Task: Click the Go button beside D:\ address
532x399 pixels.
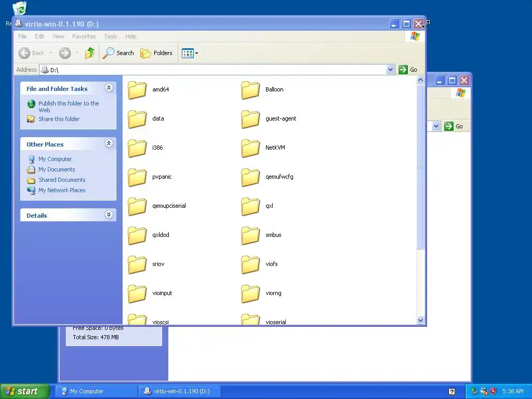Action: tap(408, 70)
